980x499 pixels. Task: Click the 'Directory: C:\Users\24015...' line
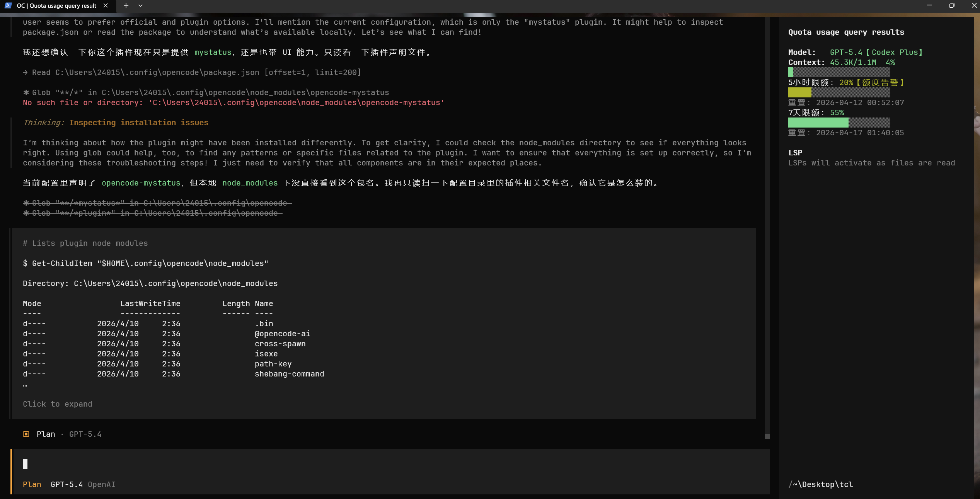coord(150,283)
